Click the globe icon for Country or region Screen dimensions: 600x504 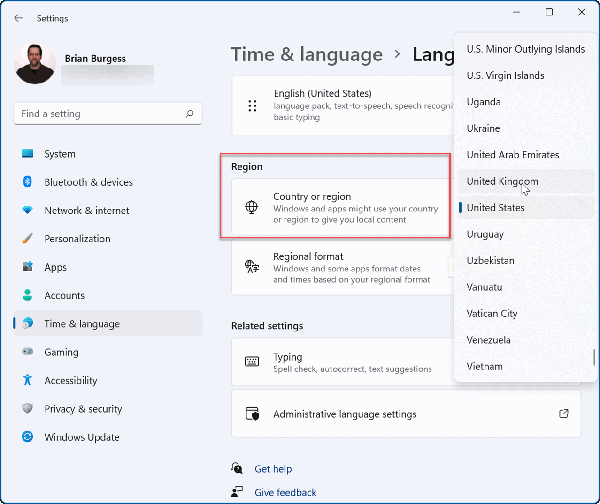(x=251, y=207)
